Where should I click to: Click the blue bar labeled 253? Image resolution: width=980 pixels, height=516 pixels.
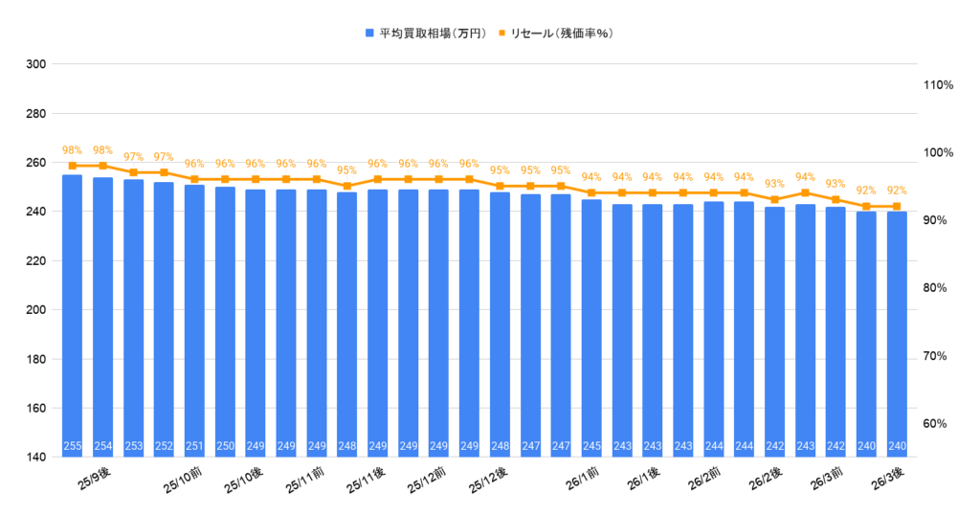(x=133, y=319)
